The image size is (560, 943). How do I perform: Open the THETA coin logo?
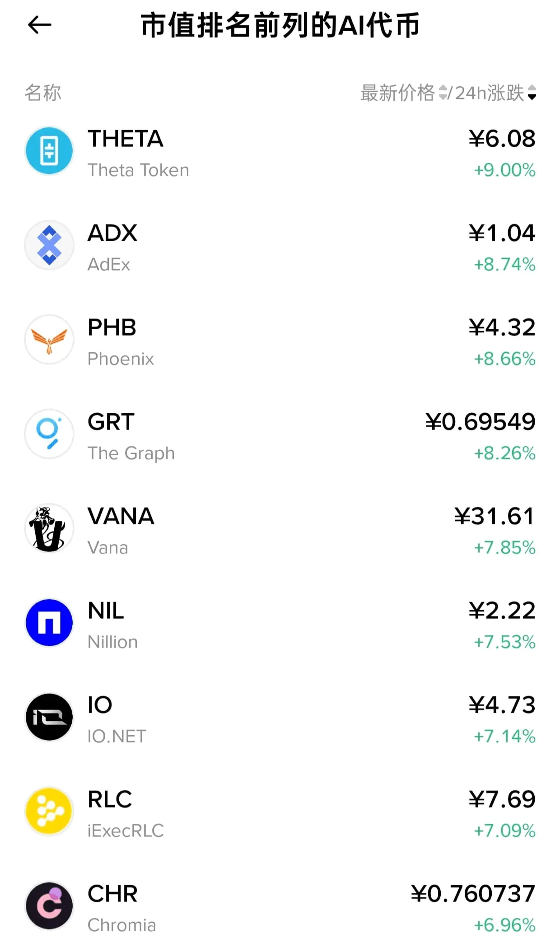[x=49, y=151]
